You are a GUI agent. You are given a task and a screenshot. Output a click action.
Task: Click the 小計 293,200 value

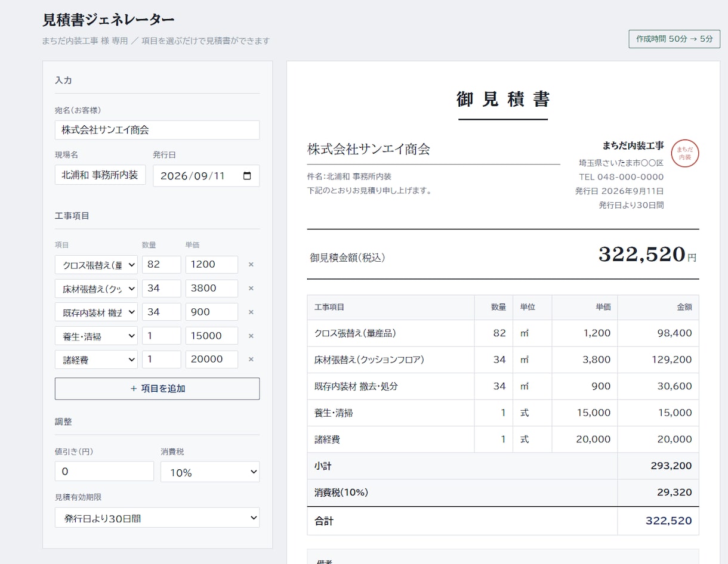pyautogui.click(x=671, y=466)
